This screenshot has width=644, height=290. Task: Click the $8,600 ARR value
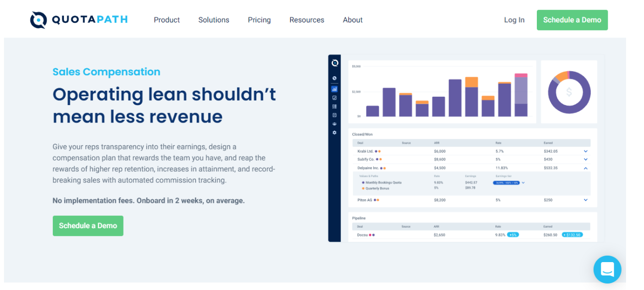click(440, 159)
